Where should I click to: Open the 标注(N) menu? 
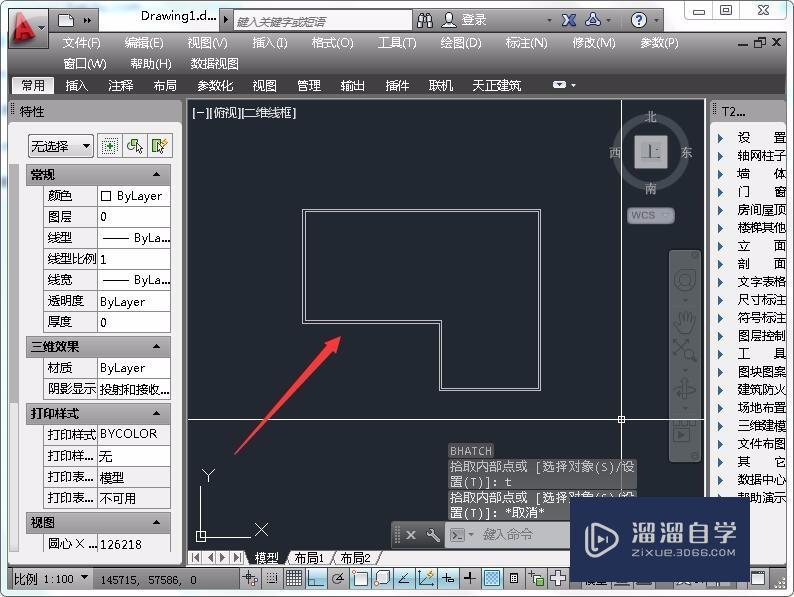[526, 43]
